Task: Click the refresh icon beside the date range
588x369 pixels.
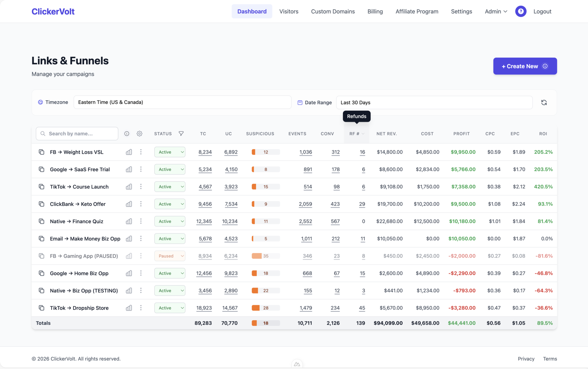Action: [544, 102]
